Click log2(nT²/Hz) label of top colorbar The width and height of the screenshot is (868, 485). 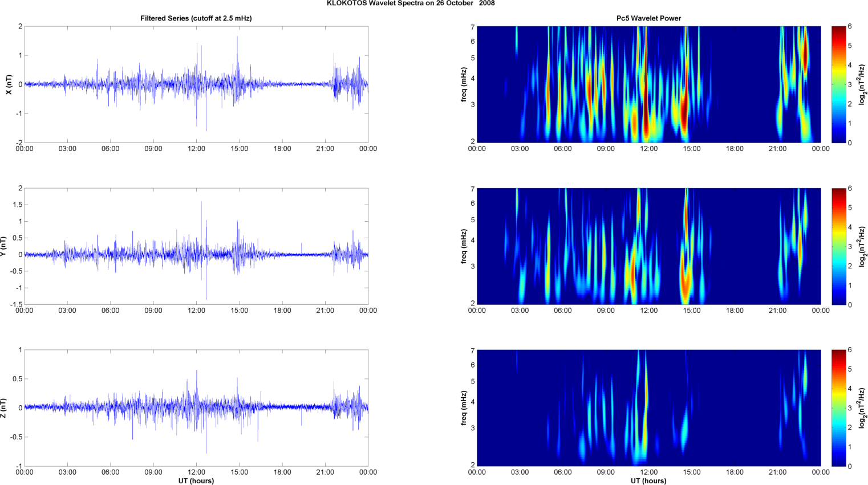coord(862,84)
